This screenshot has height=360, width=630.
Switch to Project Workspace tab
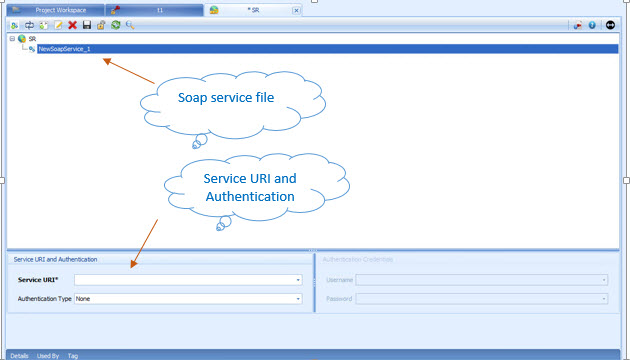coord(55,10)
